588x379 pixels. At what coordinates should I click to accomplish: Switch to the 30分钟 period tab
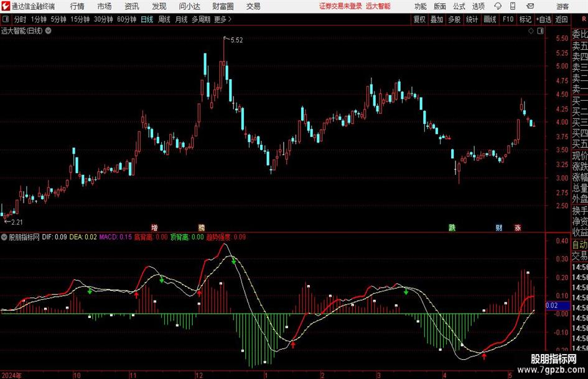103,19
